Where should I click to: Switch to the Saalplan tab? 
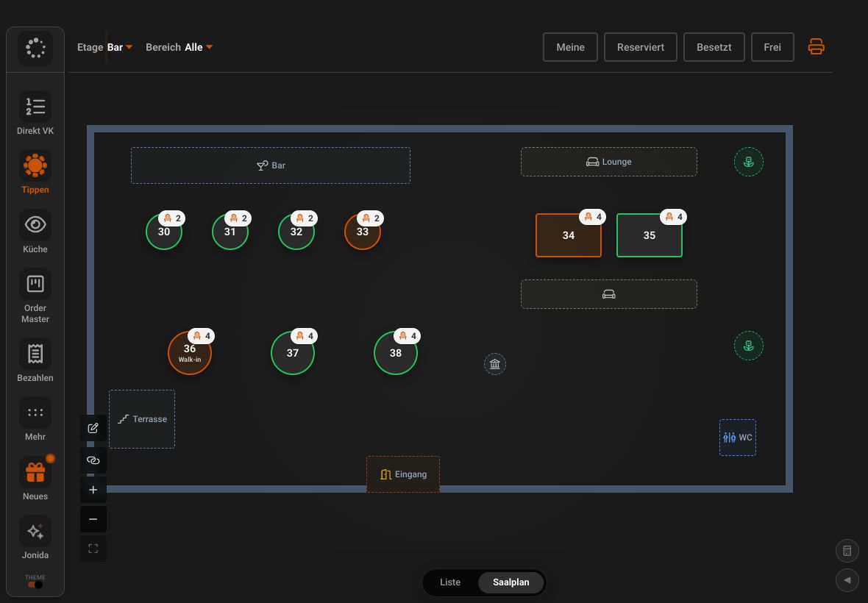point(511,582)
